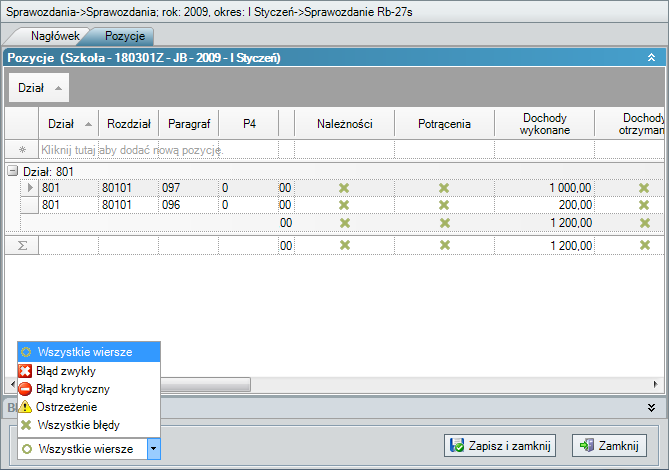
Task: Click Dochody otrzymane X mark in 096 row
Action: (x=644, y=205)
